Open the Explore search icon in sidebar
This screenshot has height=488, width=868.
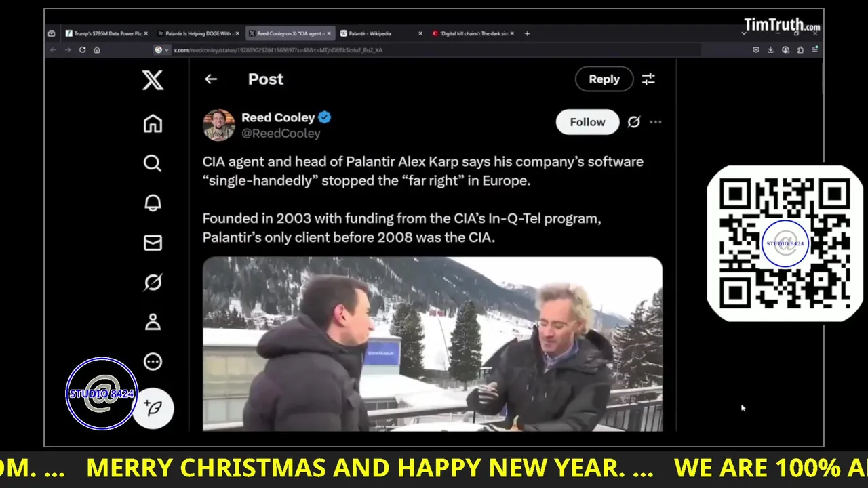153,163
